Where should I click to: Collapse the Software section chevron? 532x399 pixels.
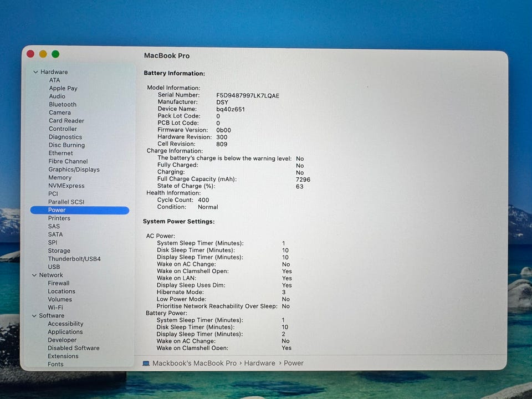[34, 316]
